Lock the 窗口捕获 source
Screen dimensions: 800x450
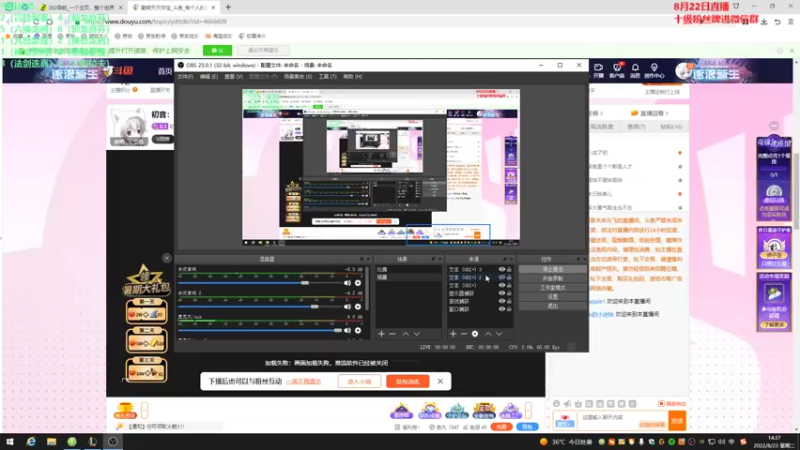(x=509, y=309)
